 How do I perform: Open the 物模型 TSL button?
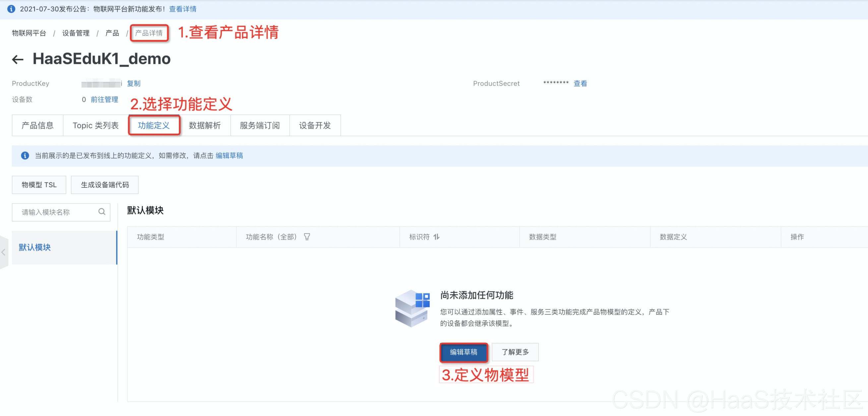(x=39, y=185)
